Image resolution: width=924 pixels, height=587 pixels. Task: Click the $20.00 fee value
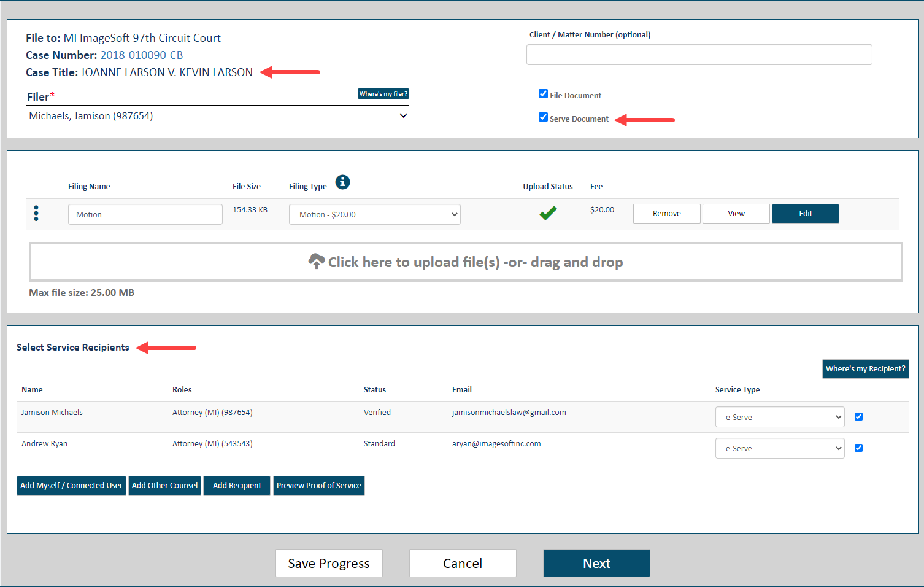602,210
